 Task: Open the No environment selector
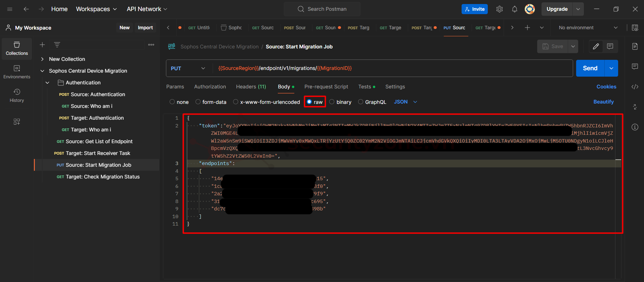click(588, 28)
